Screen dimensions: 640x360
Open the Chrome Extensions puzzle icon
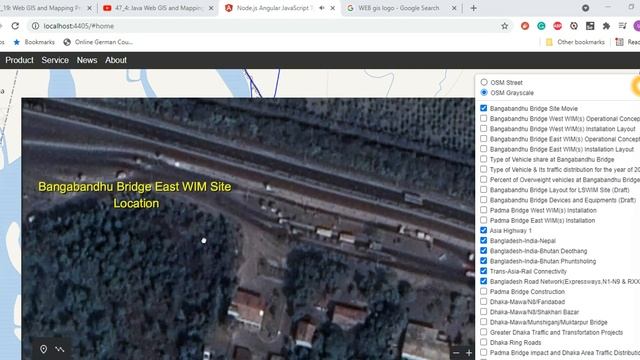coord(606,26)
